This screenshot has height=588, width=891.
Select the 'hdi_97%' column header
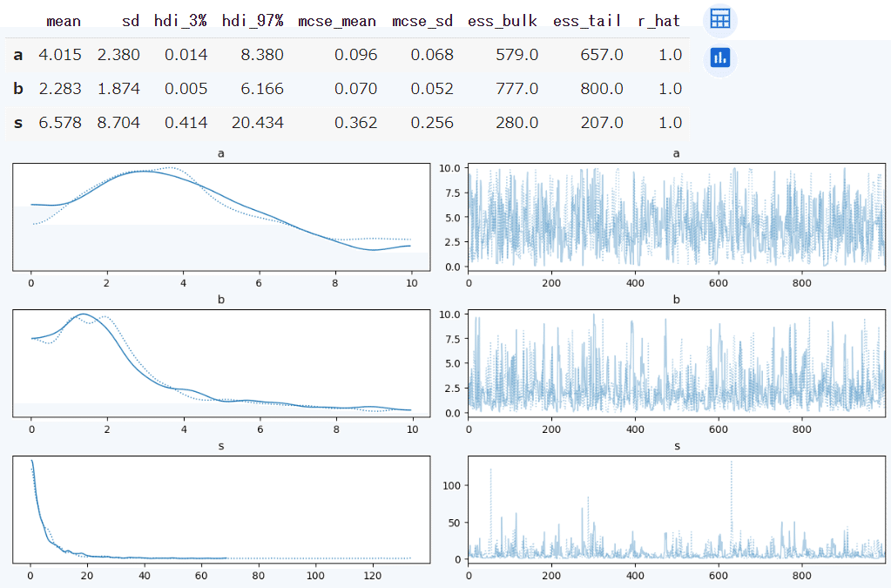[x=253, y=22]
